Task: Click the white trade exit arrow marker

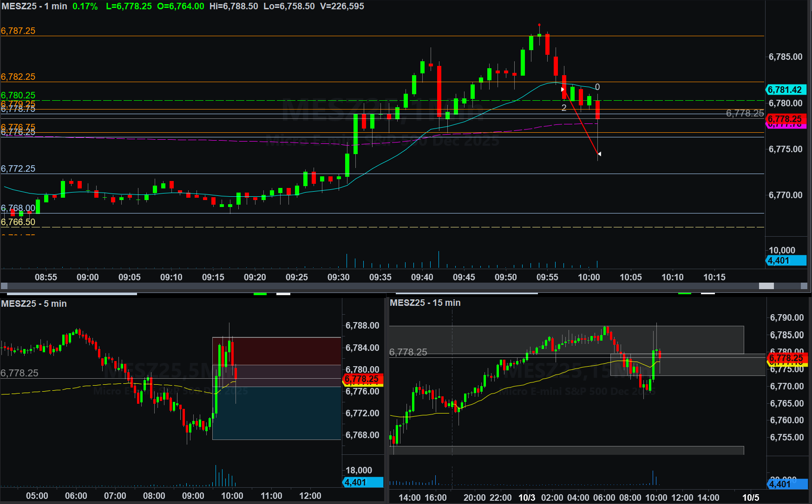Action: pos(599,154)
